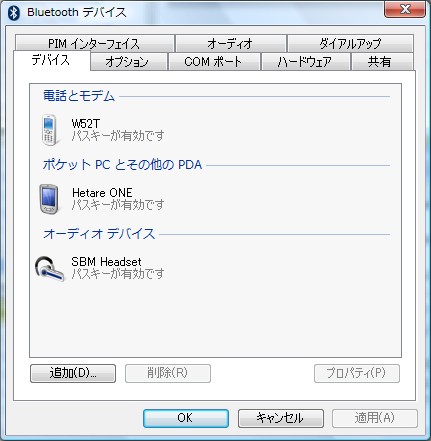431x441 pixels.
Task: Switch to the オーディオ tab
Action: coord(230,43)
